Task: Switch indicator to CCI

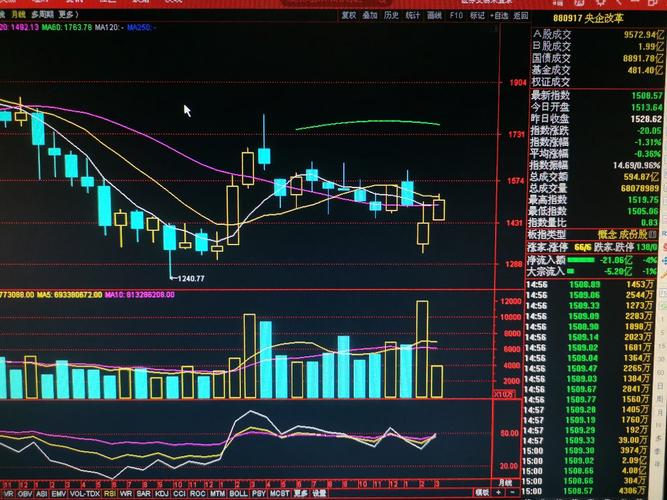Action: pos(180,494)
